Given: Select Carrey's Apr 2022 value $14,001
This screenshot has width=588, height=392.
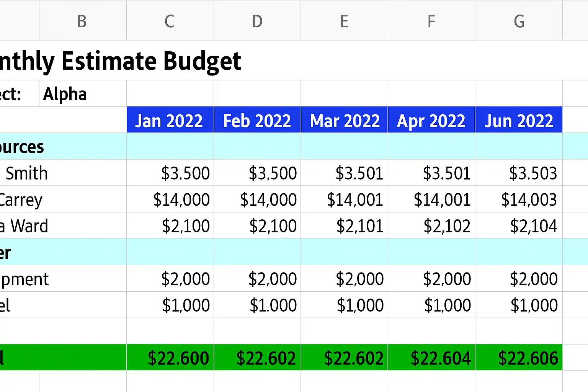Looking at the screenshot, I should tap(431, 199).
